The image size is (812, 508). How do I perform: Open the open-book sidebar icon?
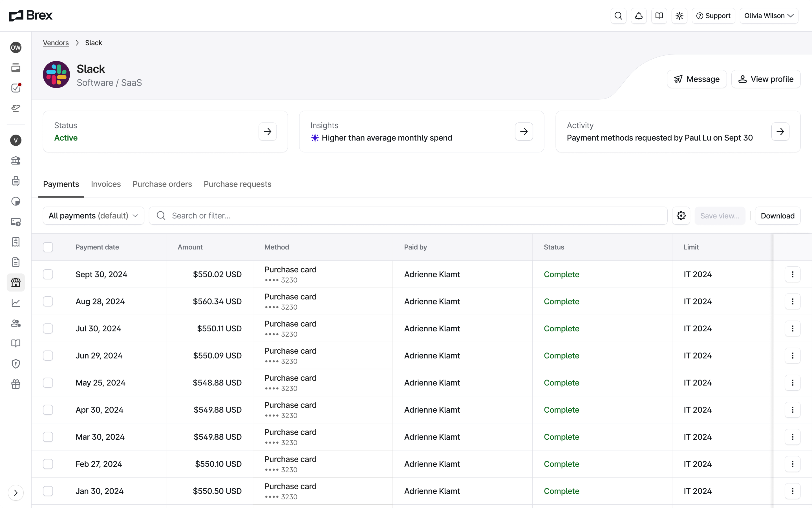tap(16, 343)
